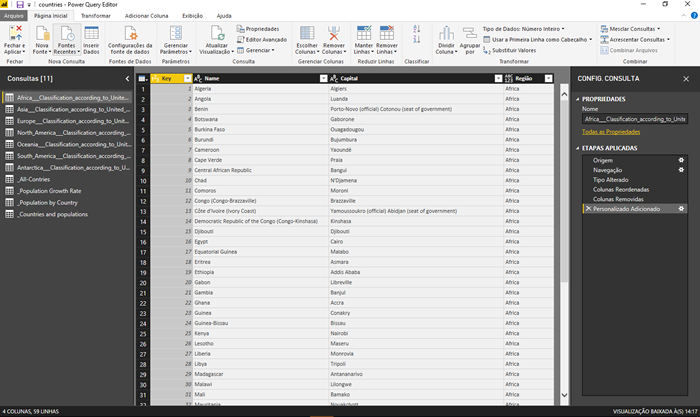
Task: Switch to Exibição tab
Action: 192,16
